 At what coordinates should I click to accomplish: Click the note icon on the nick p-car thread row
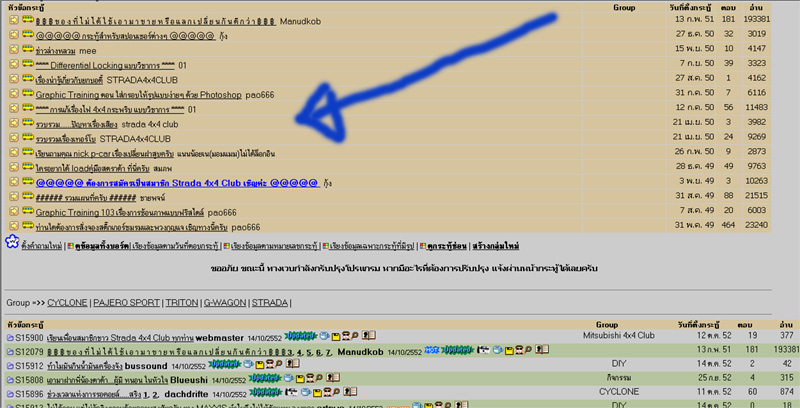point(14,152)
